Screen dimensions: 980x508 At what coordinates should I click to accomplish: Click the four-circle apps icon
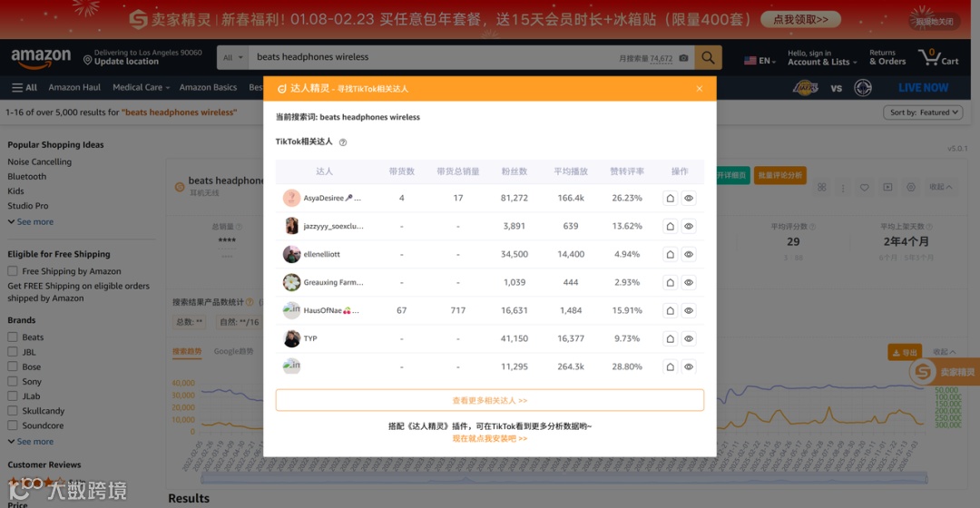pos(822,188)
